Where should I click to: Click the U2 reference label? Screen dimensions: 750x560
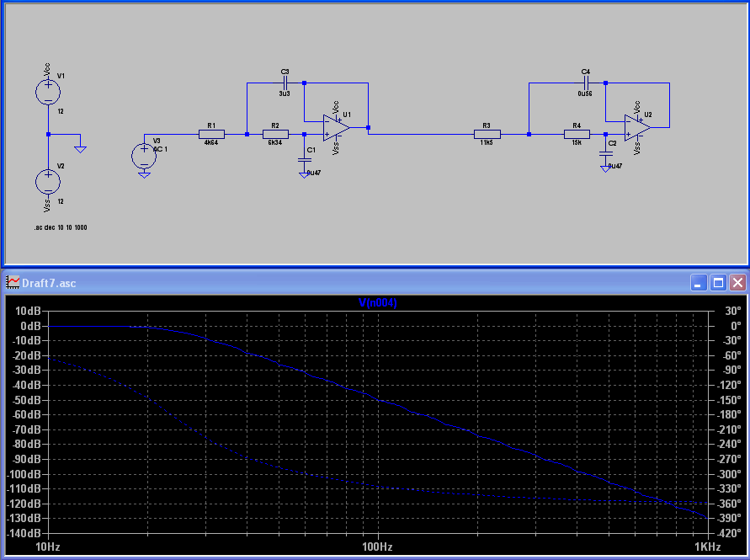648,115
